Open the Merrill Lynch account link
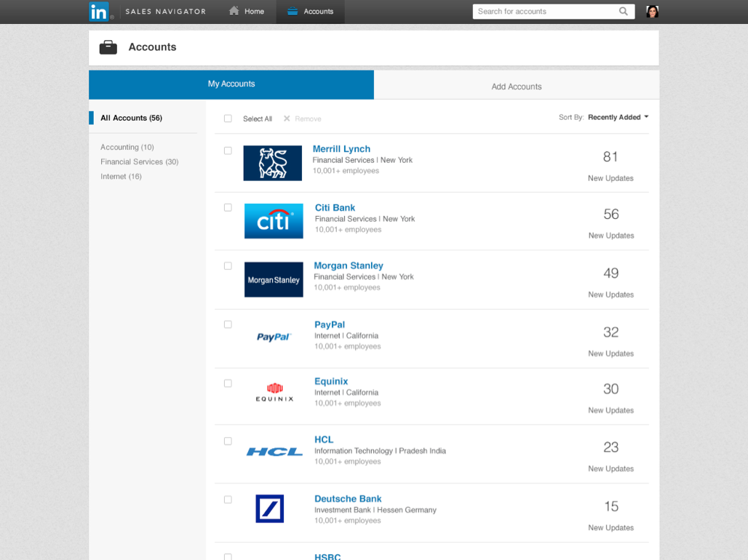The width and height of the screenshot is (748, 560). tap(341, 149)
